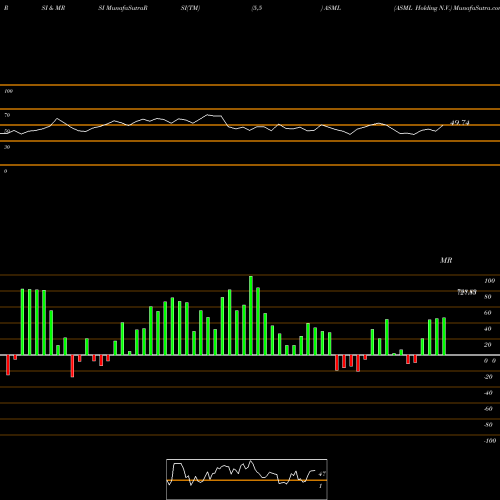Click the MR panel title label

pyautogui.click(x=446, y=260)
